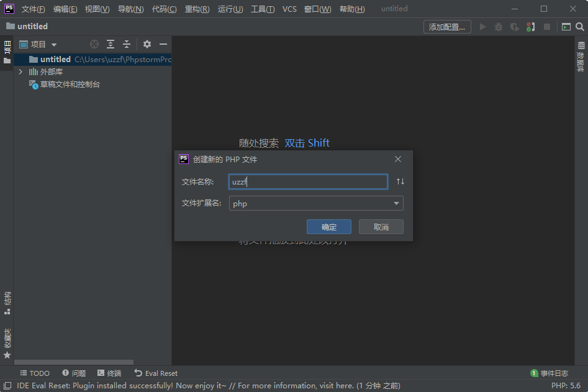
Task: Click the Stop square toolbar icon
Action: click(x=547, y=27)
